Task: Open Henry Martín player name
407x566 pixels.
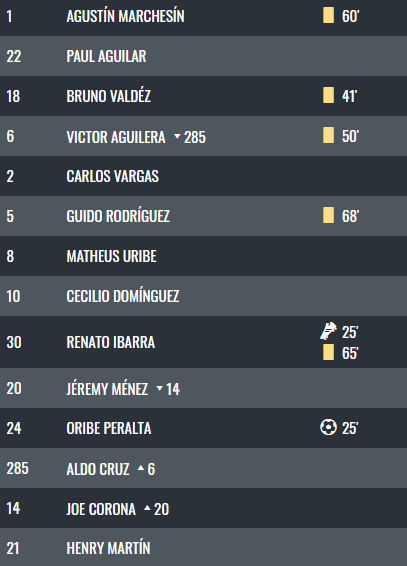Action: [x=108, y=548]
